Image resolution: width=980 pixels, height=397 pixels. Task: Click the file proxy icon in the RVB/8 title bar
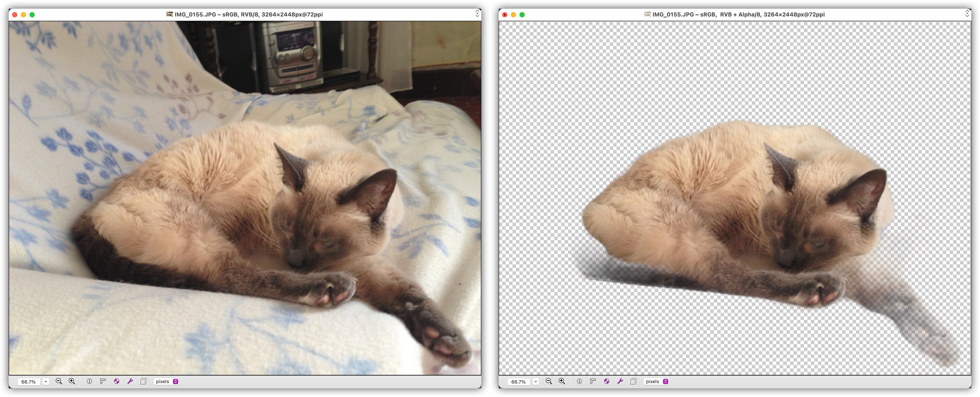169,14
